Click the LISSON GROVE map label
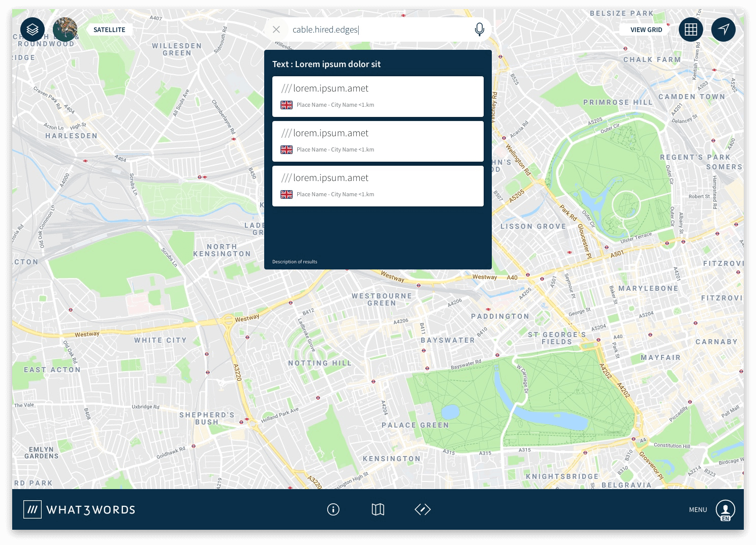 tap(533, 226)
